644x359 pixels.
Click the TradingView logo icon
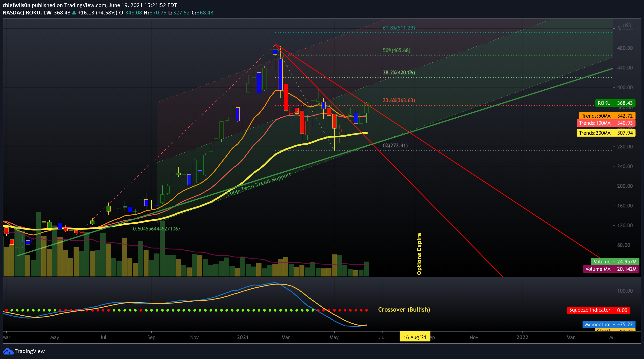click(x=8, y=351)
